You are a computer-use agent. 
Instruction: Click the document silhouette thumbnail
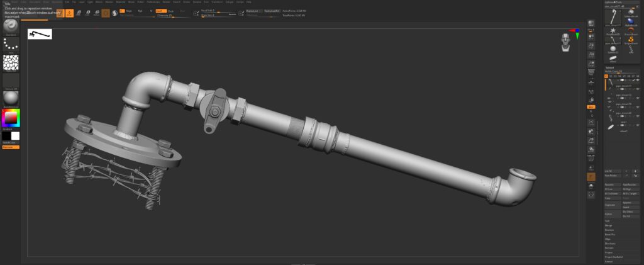40,34
